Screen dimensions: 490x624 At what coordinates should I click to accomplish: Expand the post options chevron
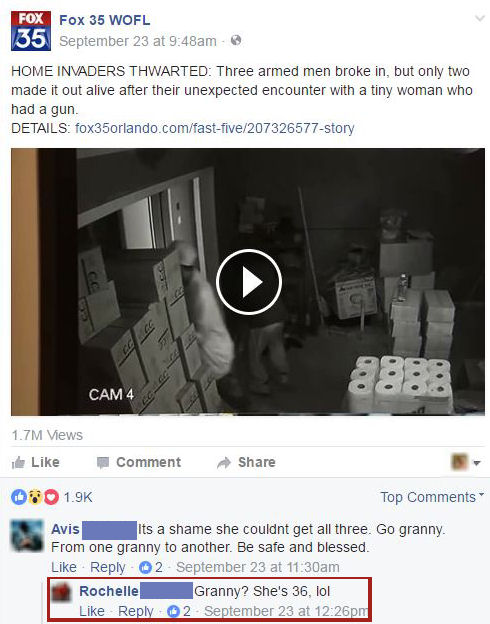click(480, 18)
